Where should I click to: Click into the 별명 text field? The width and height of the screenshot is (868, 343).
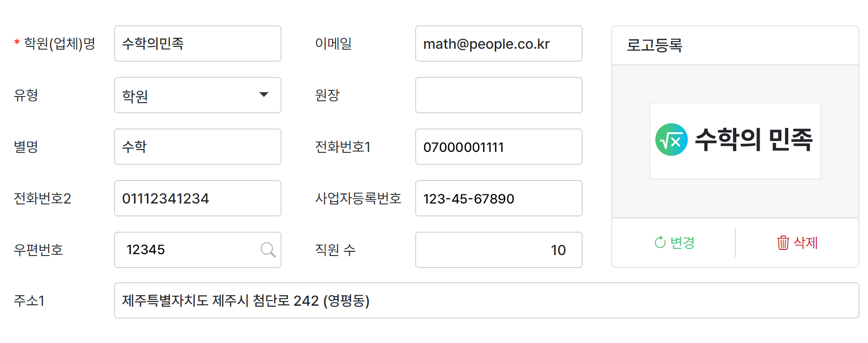tap(198, 147)
